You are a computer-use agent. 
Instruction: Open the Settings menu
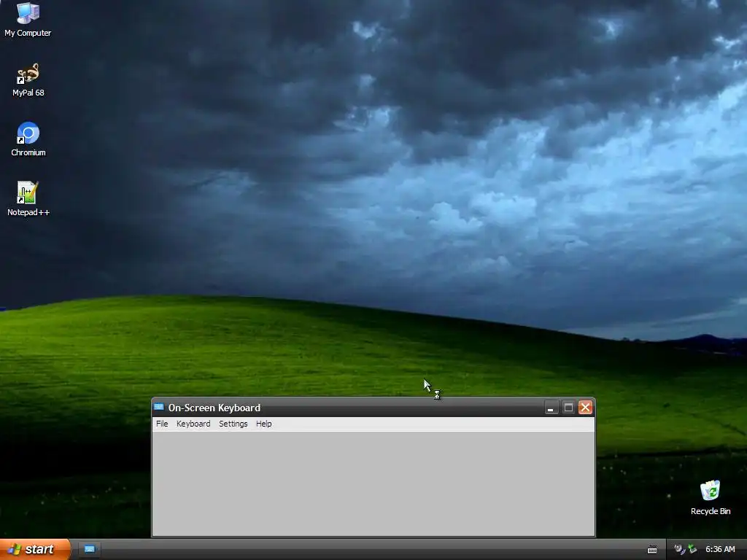click(x=233, y=424)
